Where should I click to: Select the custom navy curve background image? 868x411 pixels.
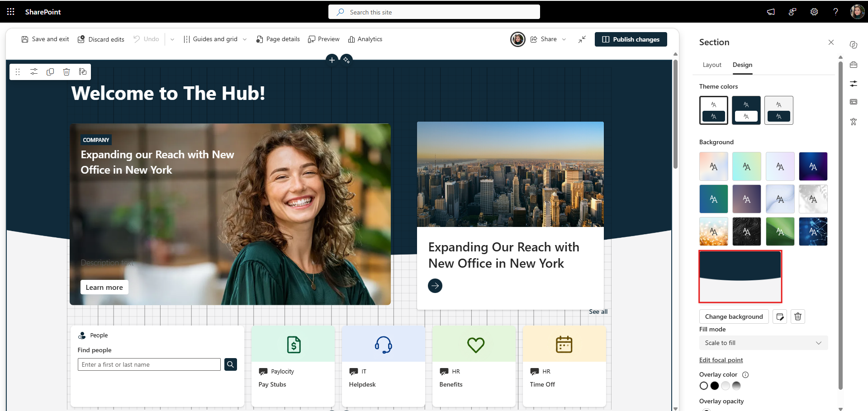click(x=740, y=277)
